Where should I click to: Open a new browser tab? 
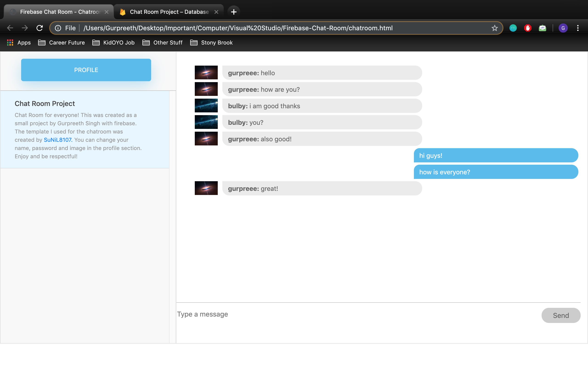point(234,12)
